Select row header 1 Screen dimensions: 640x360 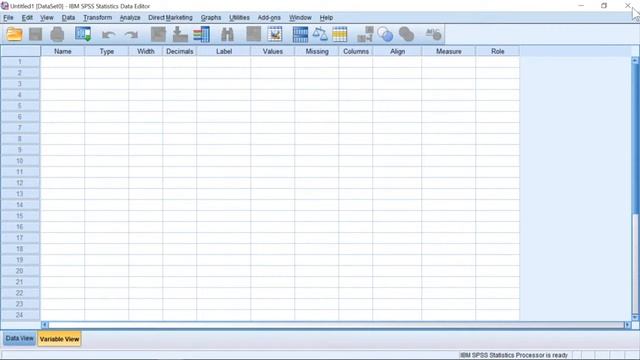[20, 62]
